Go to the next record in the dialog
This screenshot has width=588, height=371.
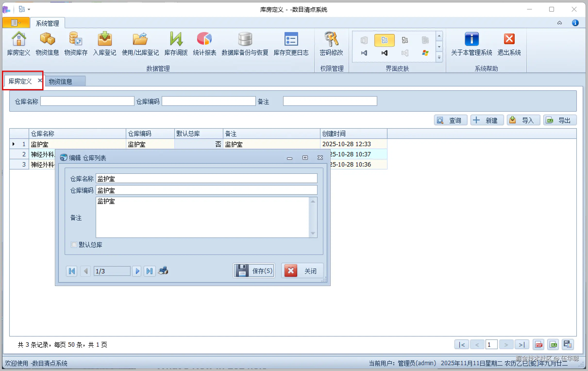137,271
